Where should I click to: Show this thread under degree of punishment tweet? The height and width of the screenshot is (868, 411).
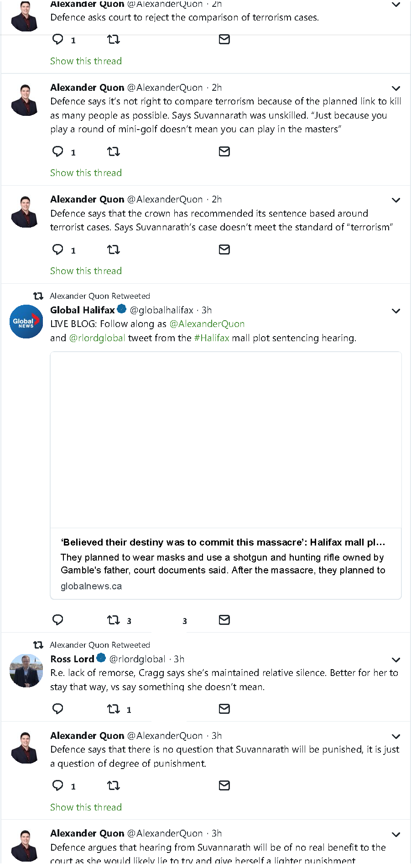coord(86,807)
